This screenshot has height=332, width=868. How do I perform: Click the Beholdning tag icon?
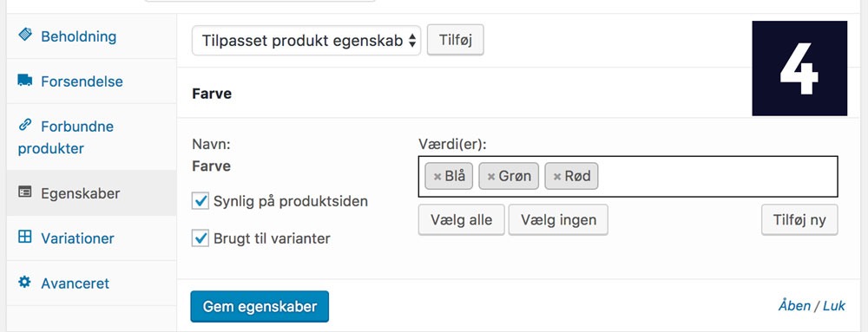tap(25, 35)
